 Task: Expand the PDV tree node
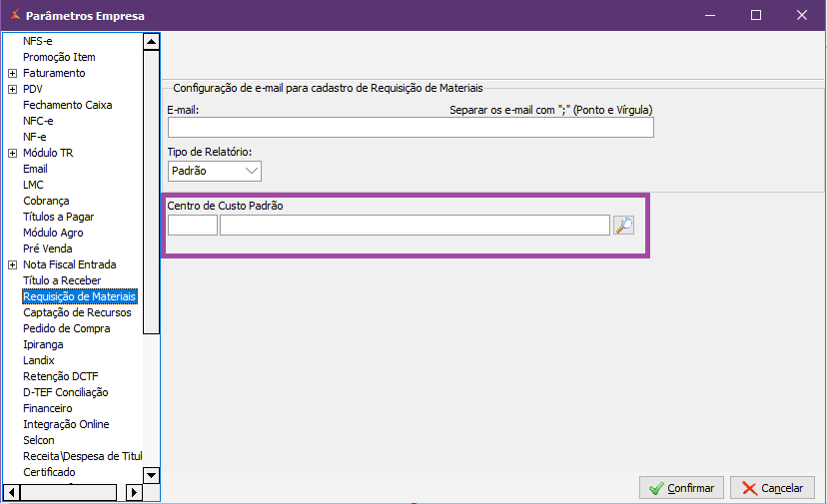click(x=12, y=89)
